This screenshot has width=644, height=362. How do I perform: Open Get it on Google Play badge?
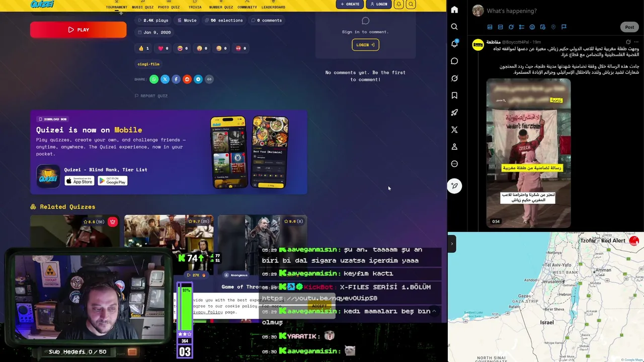pyautogui.click(x=112, y=181)
